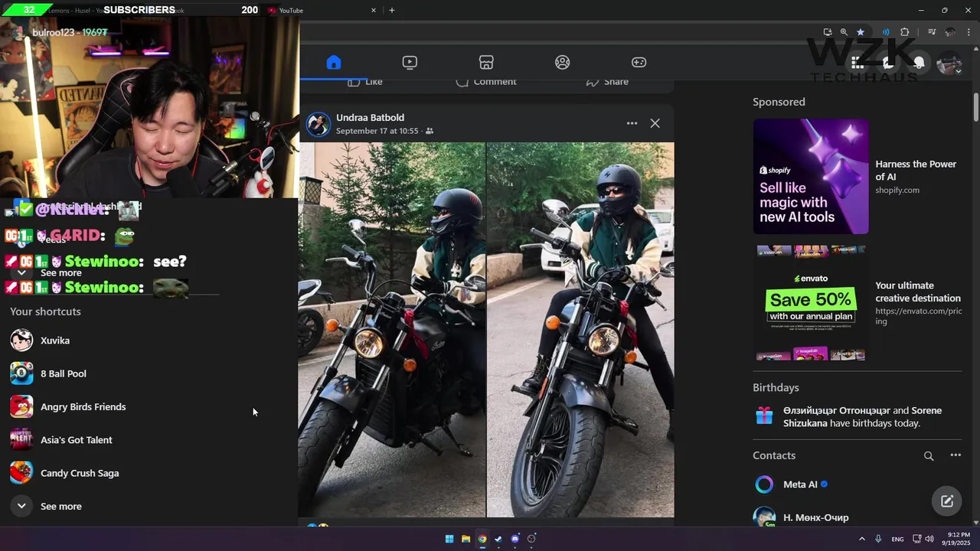Open the Facebook Video tab
The image size is (980, 551).
coord(410,63)
